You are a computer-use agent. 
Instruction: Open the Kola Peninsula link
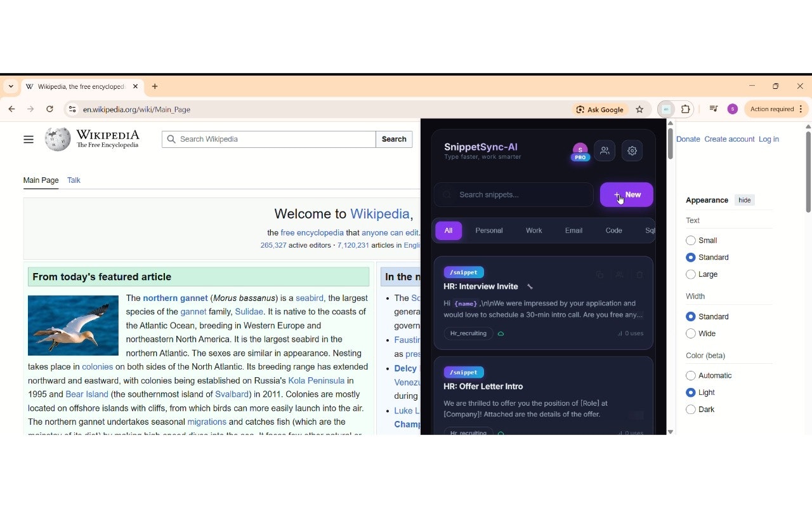point(316,380)
